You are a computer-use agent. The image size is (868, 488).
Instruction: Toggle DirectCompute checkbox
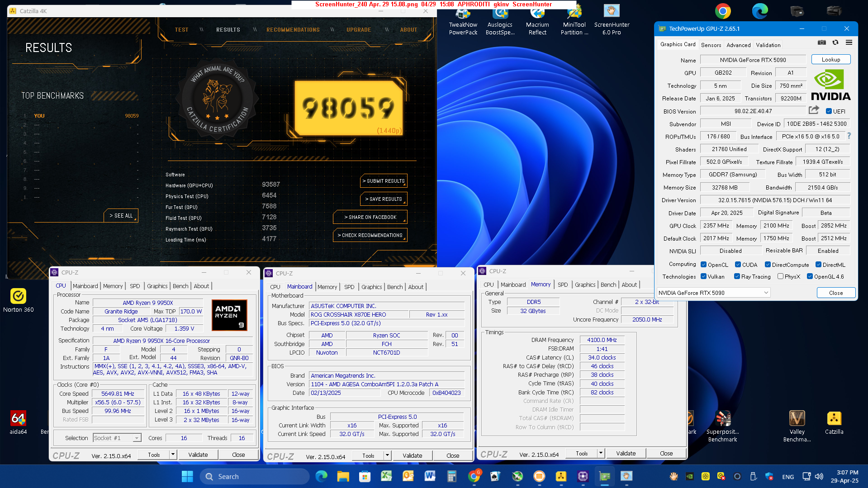[x=768, y=265]
